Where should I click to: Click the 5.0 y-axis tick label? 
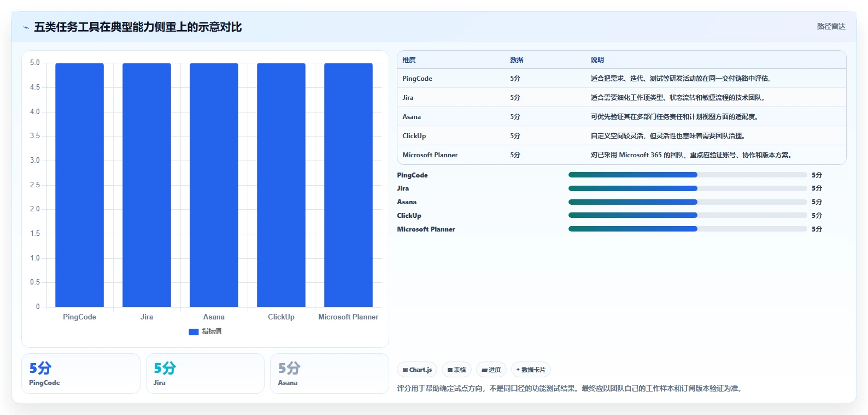tap(35, 63)
